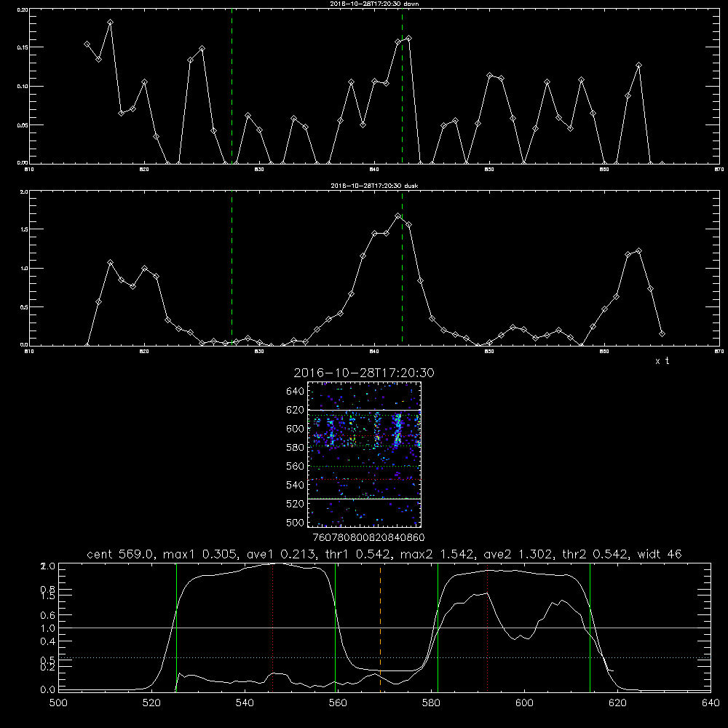Select left green dashed line in dusk plot
728x728 pixels.
[x=232, y=269]
